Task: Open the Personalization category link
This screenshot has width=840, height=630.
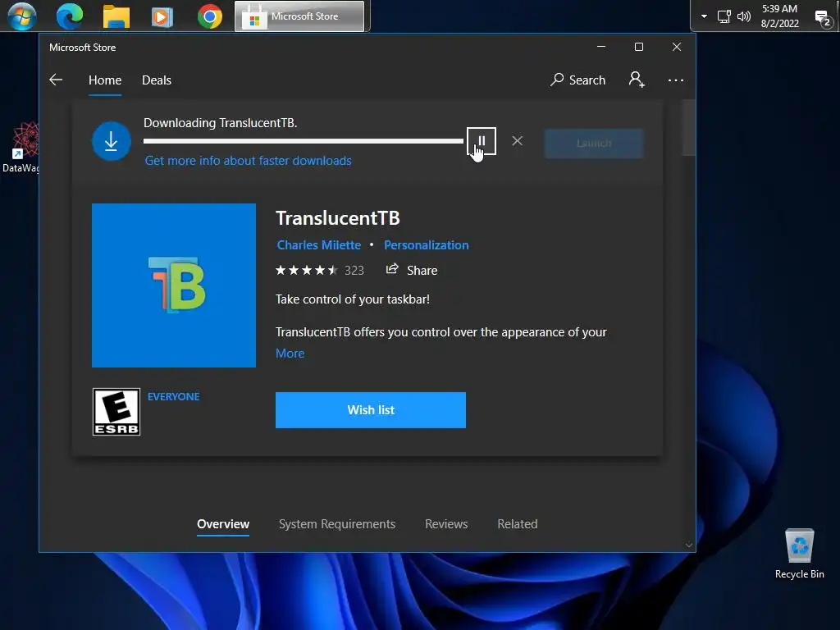Action: point(427,244)
